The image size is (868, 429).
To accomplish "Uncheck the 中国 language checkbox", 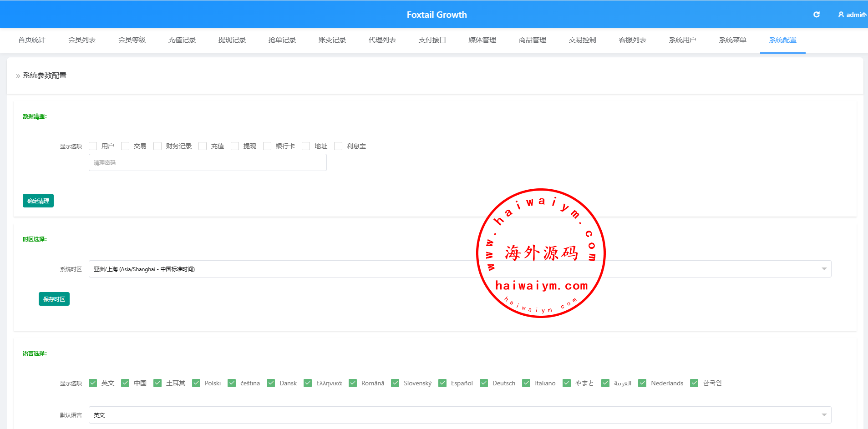I will [x=125, y=383].
